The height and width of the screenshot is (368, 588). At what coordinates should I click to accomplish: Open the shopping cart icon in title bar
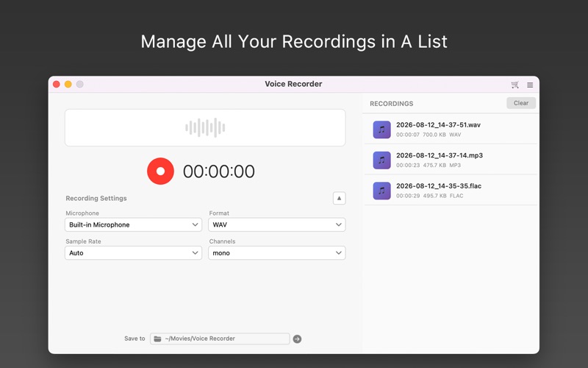coord(515,85)
